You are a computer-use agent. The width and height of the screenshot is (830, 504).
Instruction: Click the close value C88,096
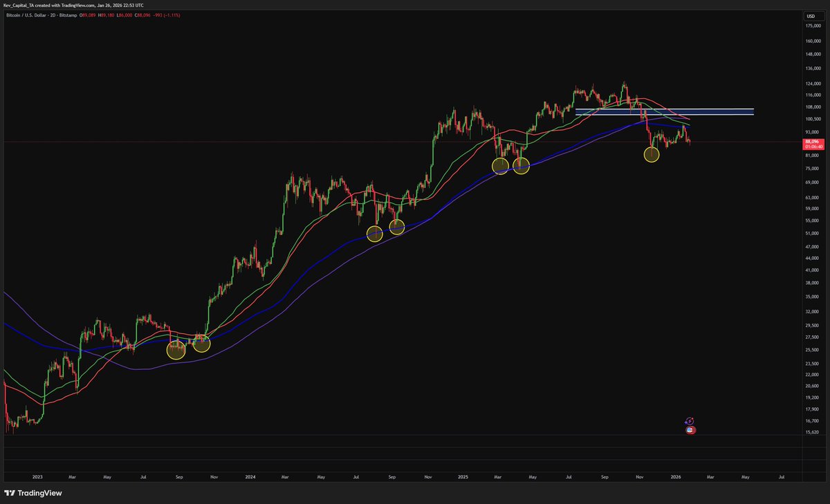point(142,15)
